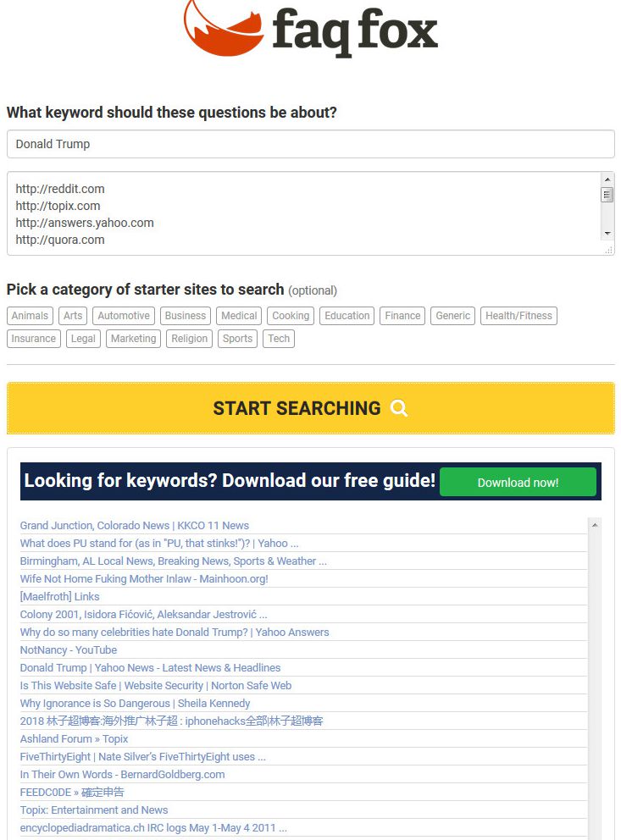Select the Education category
Viewport: 621px width, 840px height.
point(347,316)
